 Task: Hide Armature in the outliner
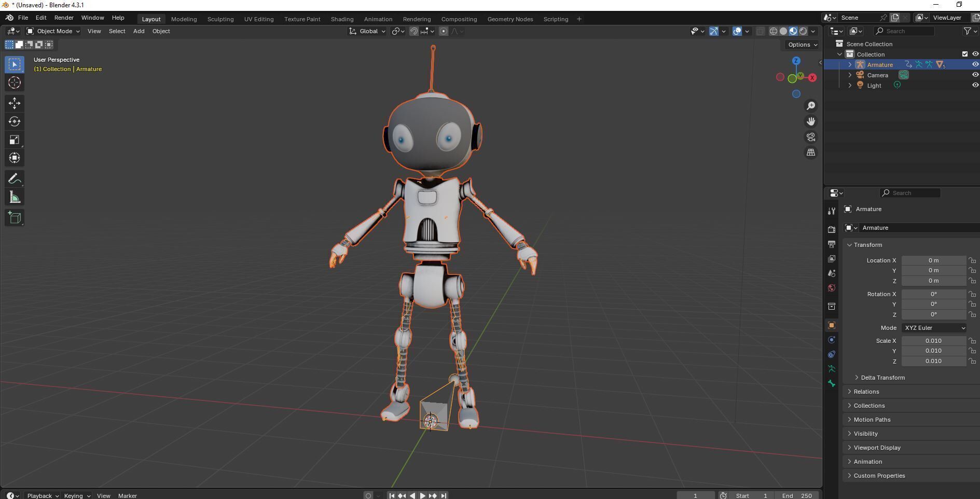click(x=975, y=64)
